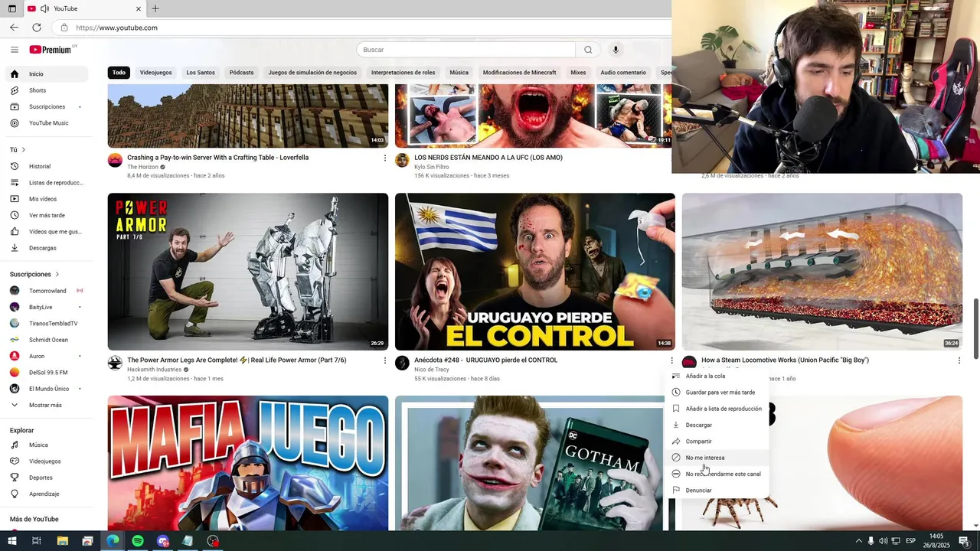Select Interpretaciones de roles chip
This screenshot has width=980, height=551.
click(403, 73)
